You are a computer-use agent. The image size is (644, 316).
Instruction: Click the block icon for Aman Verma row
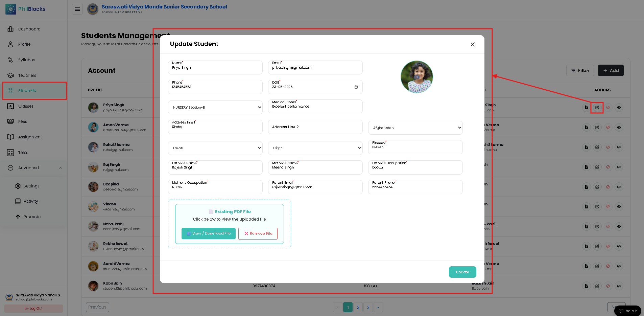(608, 128)
